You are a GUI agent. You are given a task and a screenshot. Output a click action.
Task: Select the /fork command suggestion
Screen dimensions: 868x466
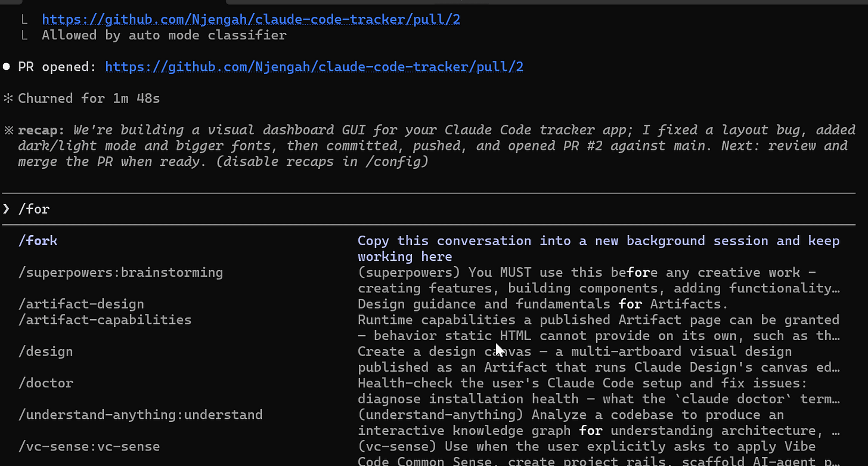pyautogui.click(x=38, y=241)
